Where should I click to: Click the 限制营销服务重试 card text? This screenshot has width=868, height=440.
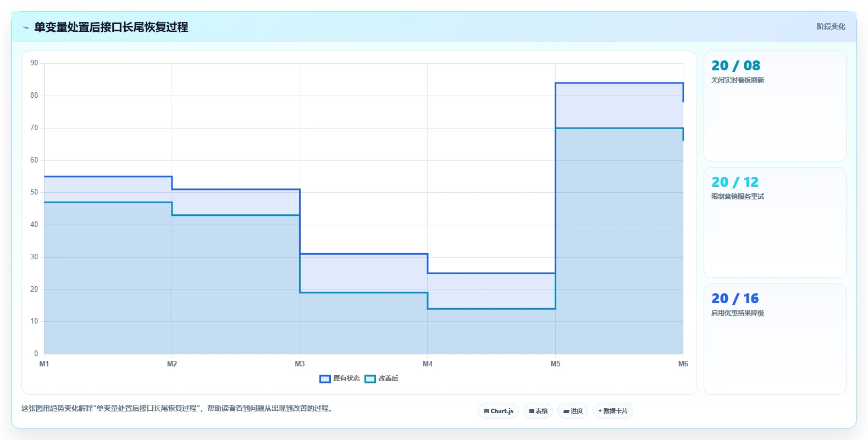[x=737, y=197]
